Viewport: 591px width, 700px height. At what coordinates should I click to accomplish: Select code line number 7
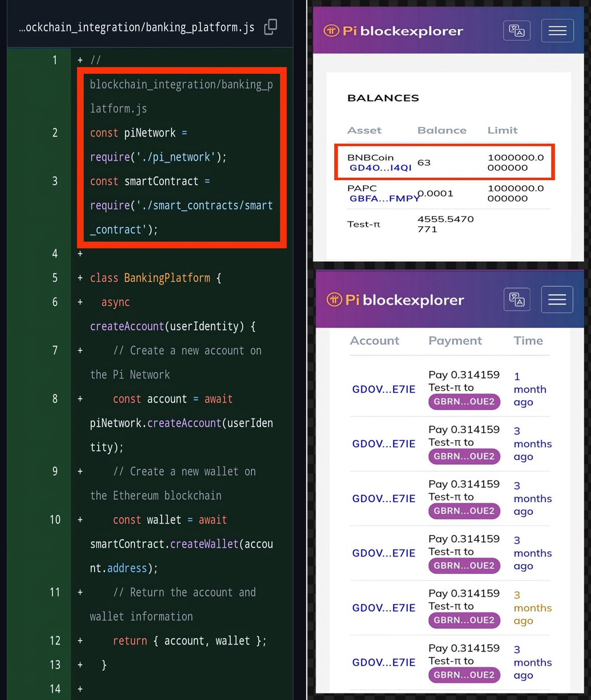[55, 351]
